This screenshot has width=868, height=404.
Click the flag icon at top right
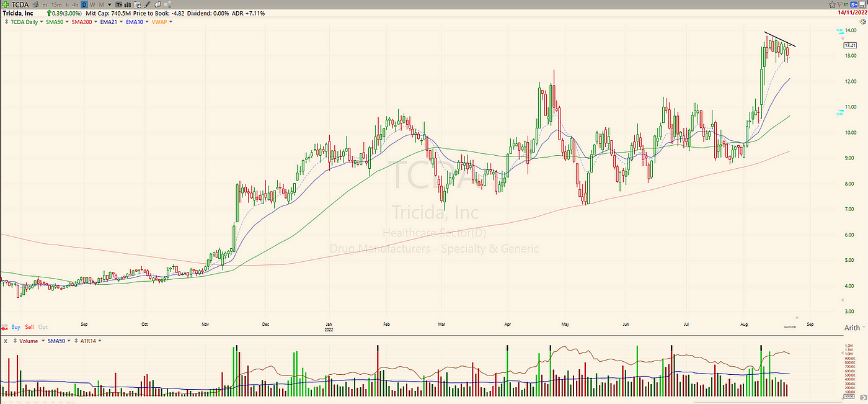point(840,4)
